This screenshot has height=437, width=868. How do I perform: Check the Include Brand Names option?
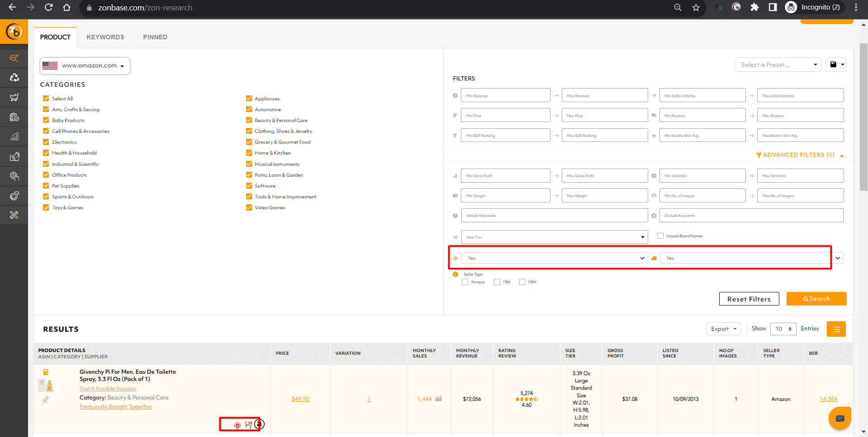click(x=660, y=235)
